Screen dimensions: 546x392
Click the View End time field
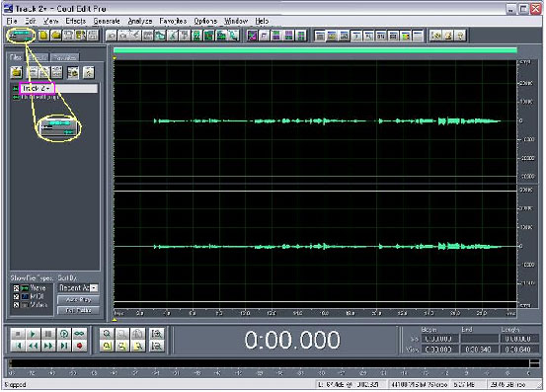480,349
